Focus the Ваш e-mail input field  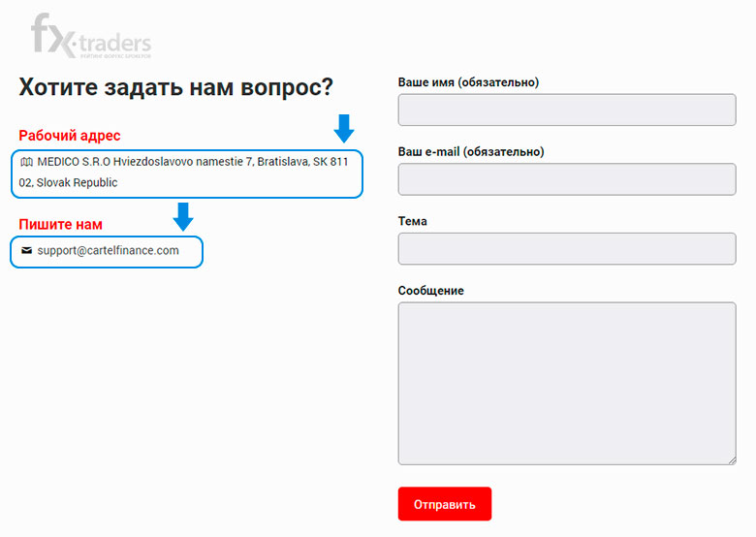click(567, 179)
